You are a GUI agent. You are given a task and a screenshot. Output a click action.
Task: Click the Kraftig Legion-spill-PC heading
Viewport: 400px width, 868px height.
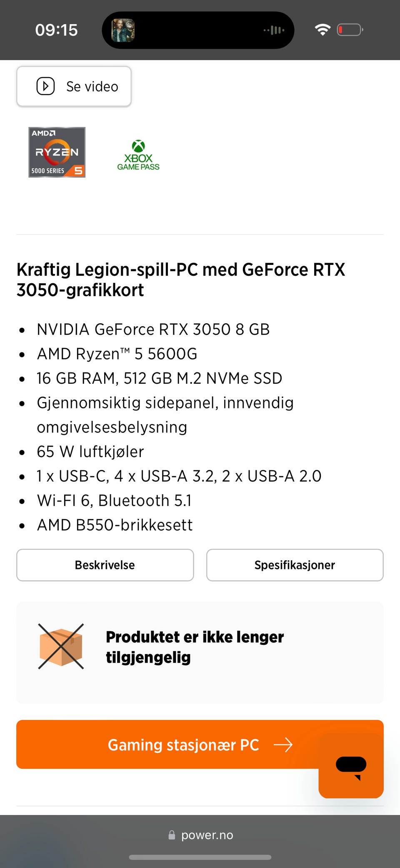point(181,279)
